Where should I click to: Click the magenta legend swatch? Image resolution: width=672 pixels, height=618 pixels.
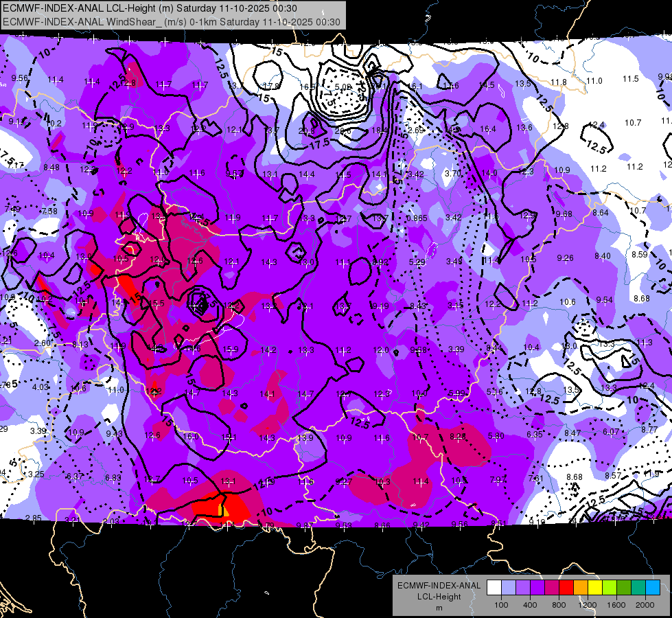(x=552, y=588)
